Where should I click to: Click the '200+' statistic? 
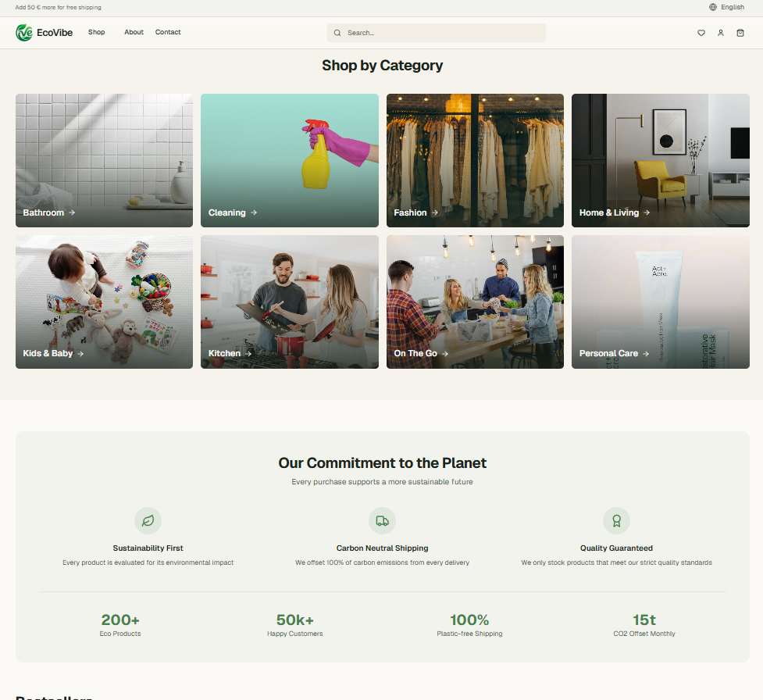coord(120,620)
